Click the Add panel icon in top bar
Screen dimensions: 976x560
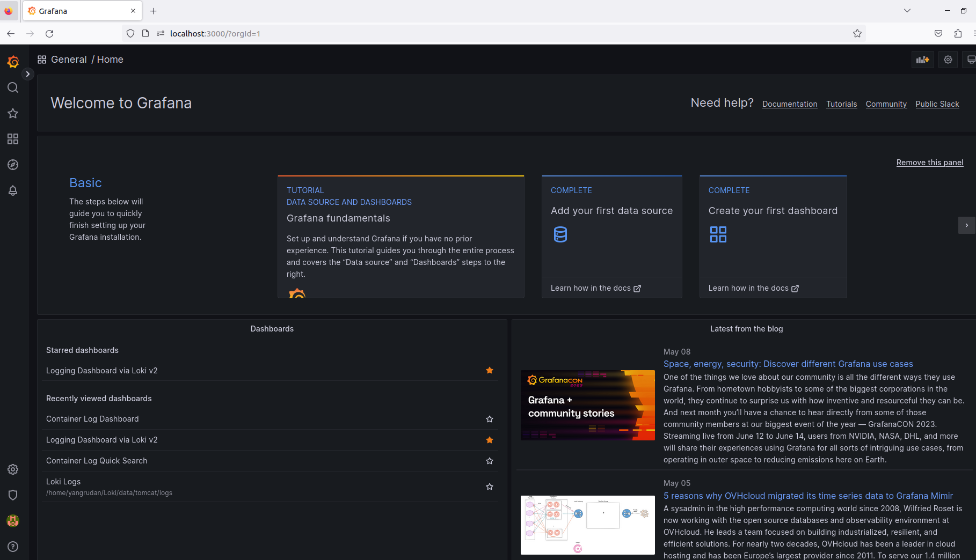coord(922,60)
